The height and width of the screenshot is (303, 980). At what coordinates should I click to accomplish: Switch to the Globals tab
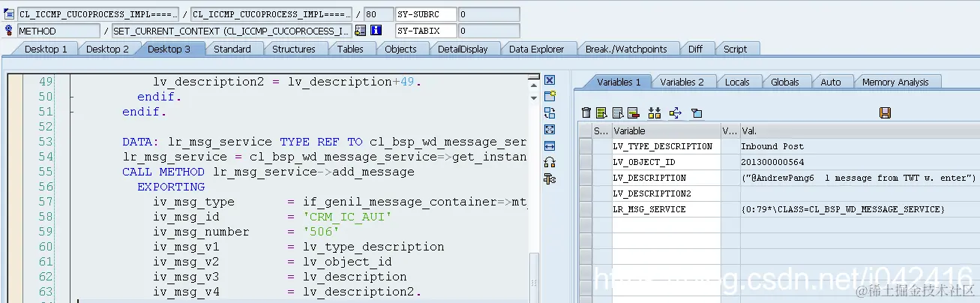785,82
